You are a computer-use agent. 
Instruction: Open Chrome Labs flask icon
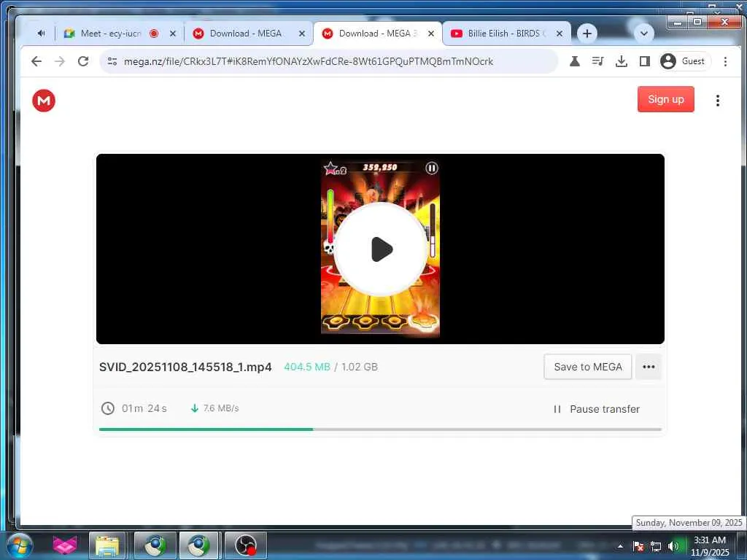[575, 61]
